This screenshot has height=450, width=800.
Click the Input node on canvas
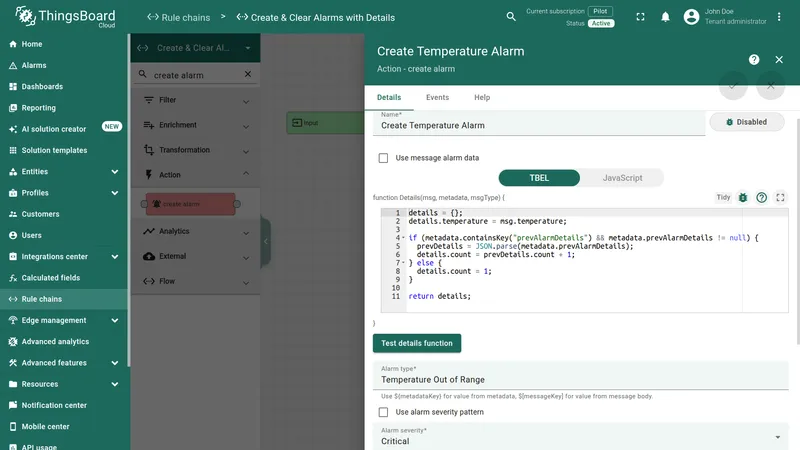pyautogui.click(x=326, y=123)
